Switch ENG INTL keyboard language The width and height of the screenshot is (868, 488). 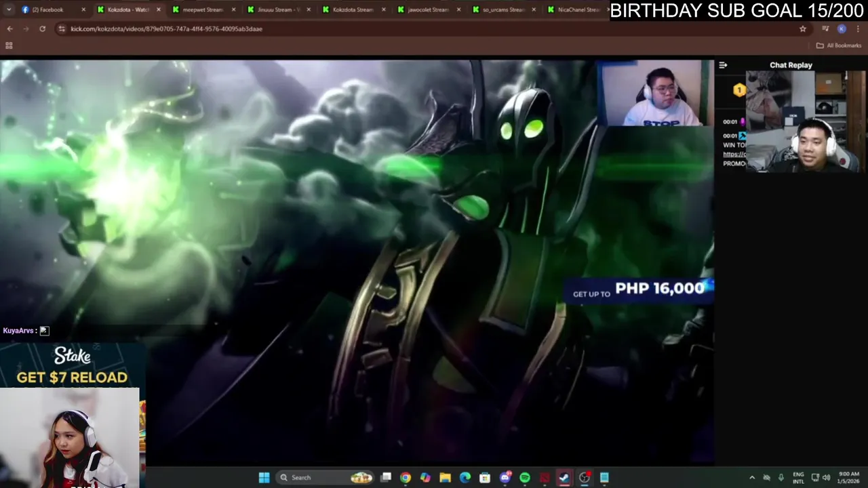(x=798, y=477)
